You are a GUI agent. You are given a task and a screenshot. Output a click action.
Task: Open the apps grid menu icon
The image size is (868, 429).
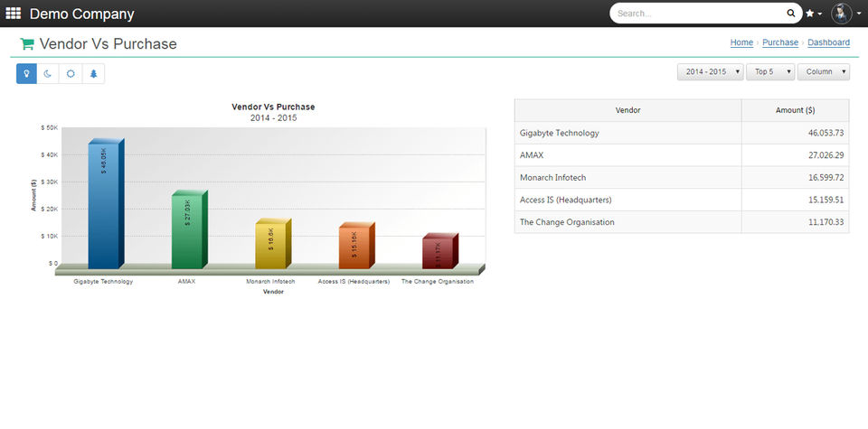13,14
